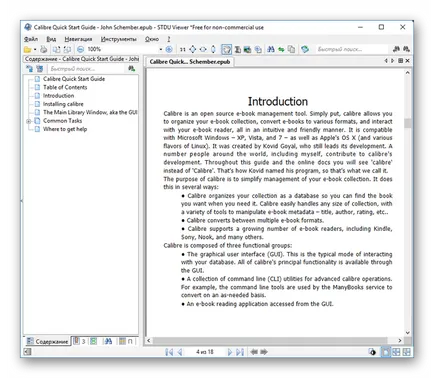Switch to the thumbnails panel tab
The image size is (434, 378).
pyautogui.click(x=94, y=341)
